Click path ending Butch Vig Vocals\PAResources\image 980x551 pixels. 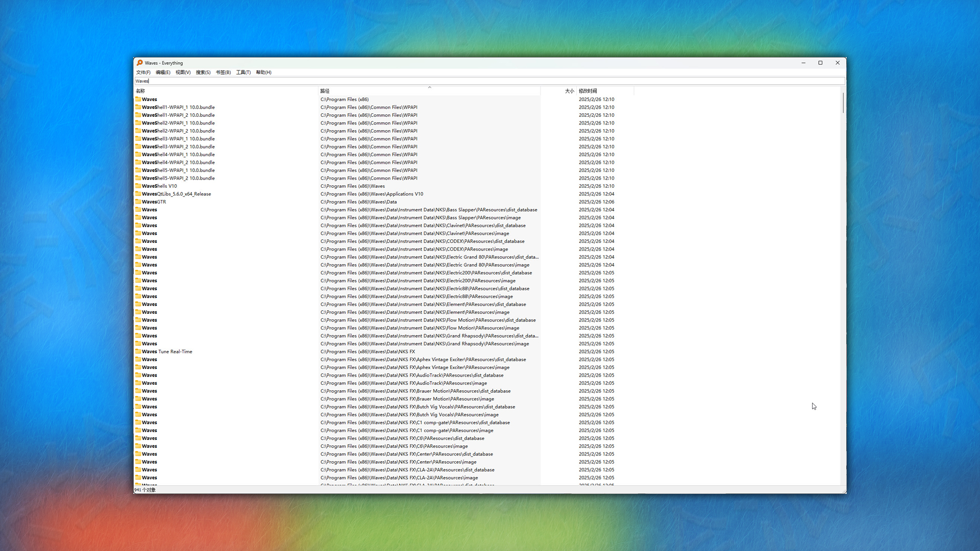click(x=409, y=415)
